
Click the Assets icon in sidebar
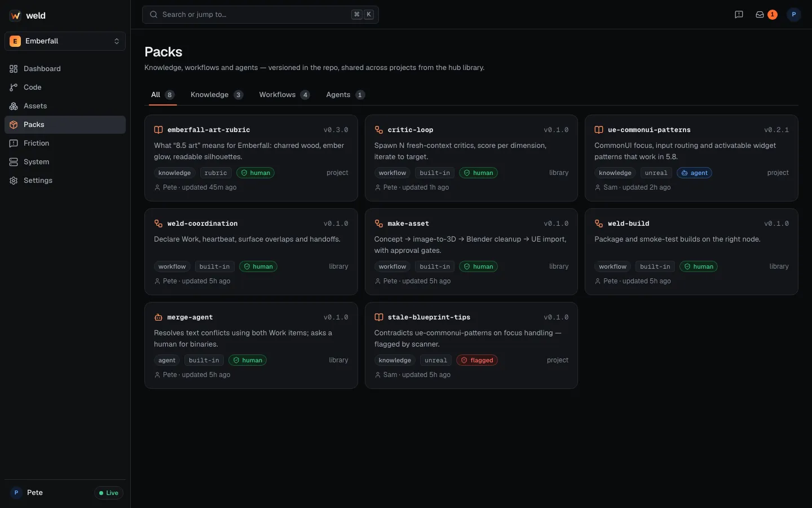pos(14,106)
